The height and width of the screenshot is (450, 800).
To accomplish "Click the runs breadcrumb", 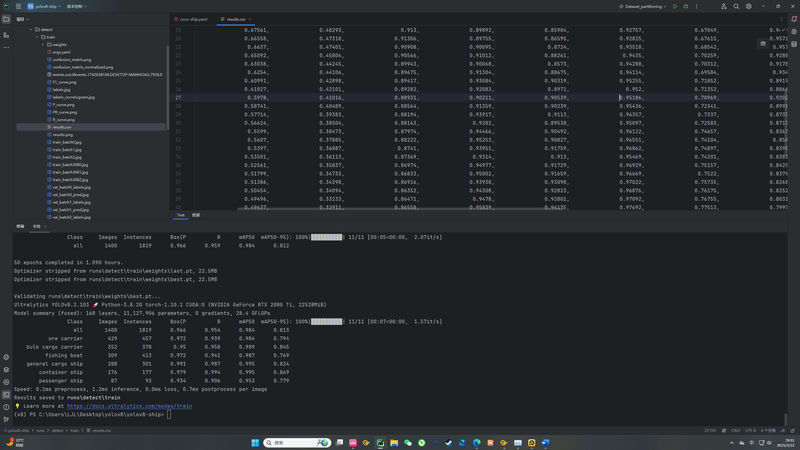I will tap(40, 431).
